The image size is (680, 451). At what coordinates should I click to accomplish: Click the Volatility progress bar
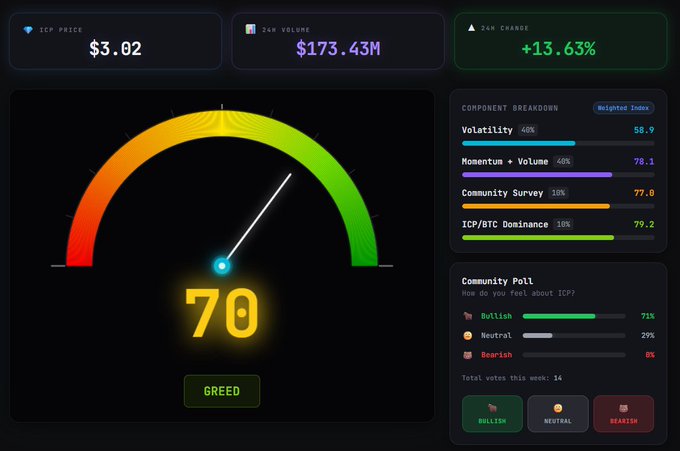(558, 143)
